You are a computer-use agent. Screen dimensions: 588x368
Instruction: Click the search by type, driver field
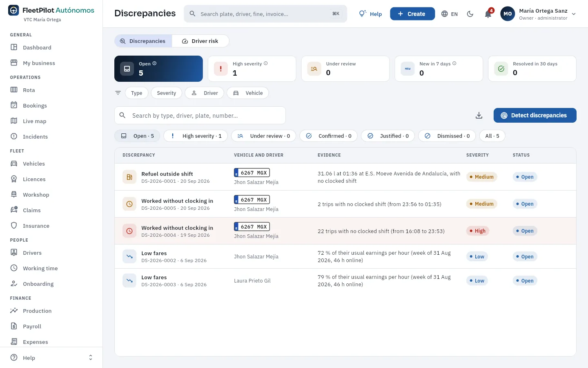(x=200, y=115)
